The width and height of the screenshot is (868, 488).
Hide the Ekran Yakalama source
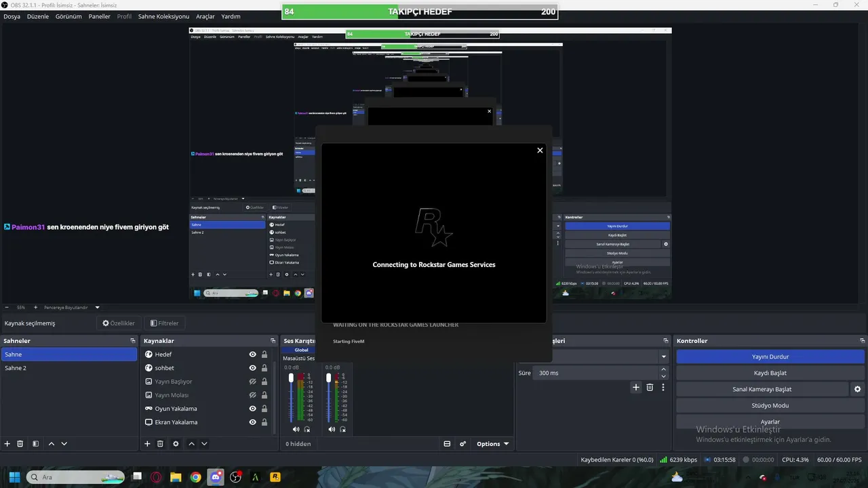252,422
